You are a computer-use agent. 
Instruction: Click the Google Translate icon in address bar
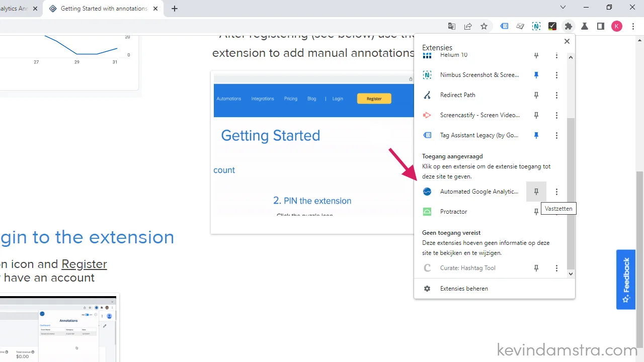[x=452, y=26]
